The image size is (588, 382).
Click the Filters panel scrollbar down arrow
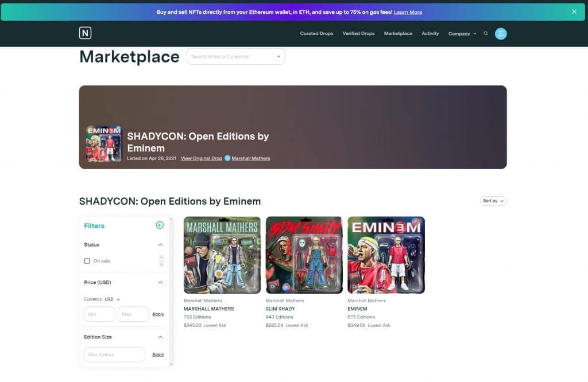(x=171, y=364)
